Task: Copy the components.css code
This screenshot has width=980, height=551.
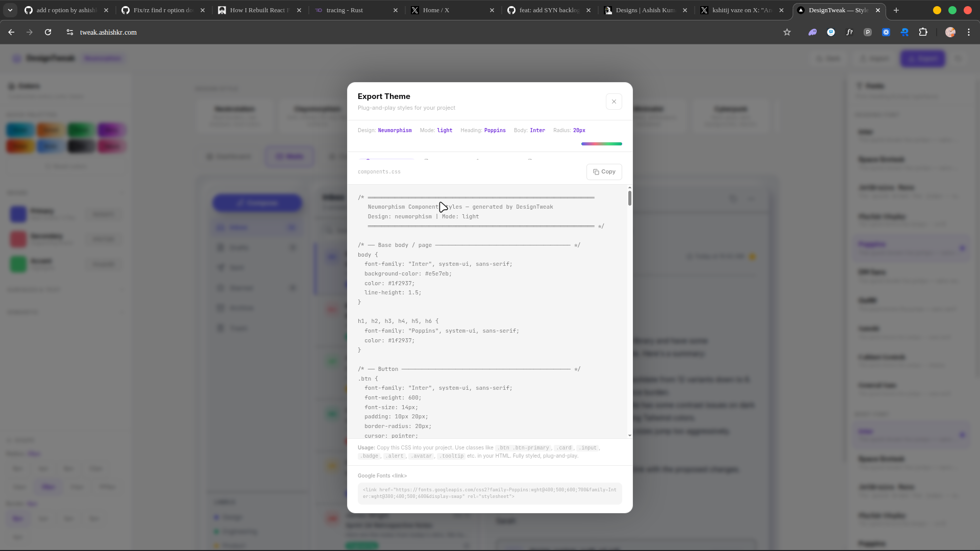Action: (604, 171)
